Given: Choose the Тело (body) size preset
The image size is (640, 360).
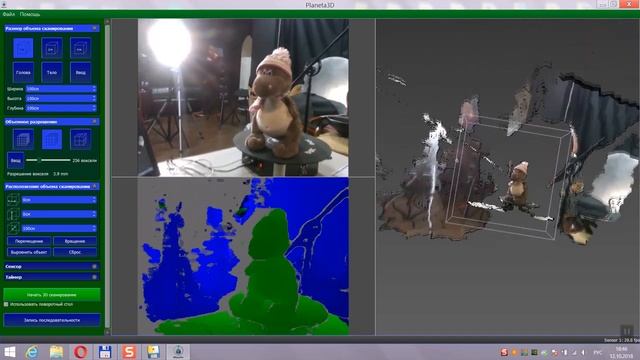Looking at the screenshot, I should tap(51, 72).
